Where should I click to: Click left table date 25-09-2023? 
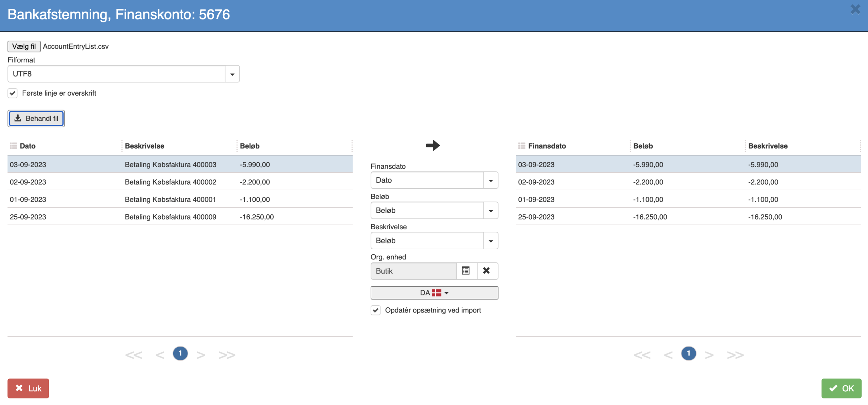click(28, 217)
